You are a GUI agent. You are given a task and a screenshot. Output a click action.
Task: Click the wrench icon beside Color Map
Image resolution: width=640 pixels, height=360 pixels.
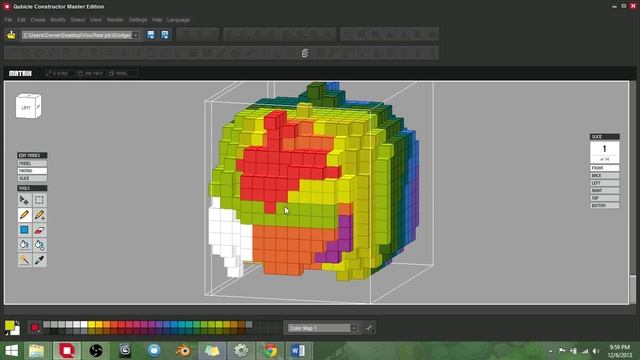click(x=369, y=328)
